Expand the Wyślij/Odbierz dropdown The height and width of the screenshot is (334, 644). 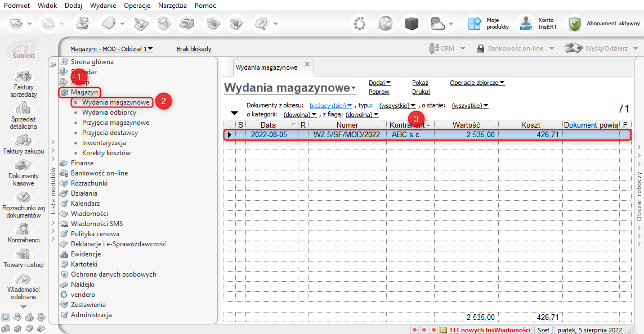coord(636,48)
